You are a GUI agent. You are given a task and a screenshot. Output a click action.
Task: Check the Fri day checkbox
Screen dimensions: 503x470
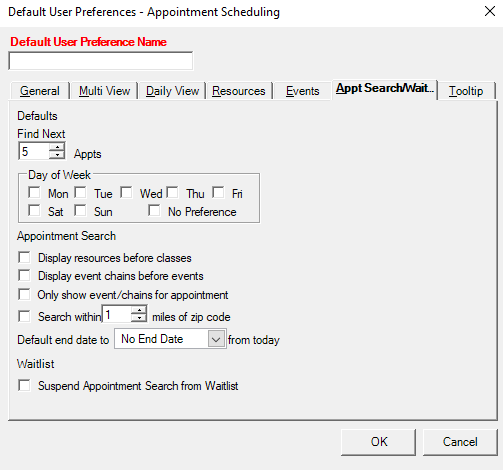[x=218, y=193]
